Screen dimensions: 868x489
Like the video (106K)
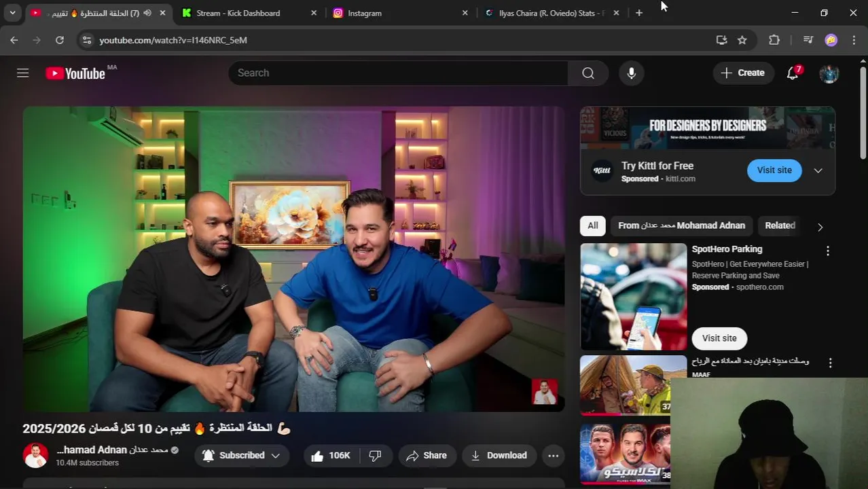[331, 456]
